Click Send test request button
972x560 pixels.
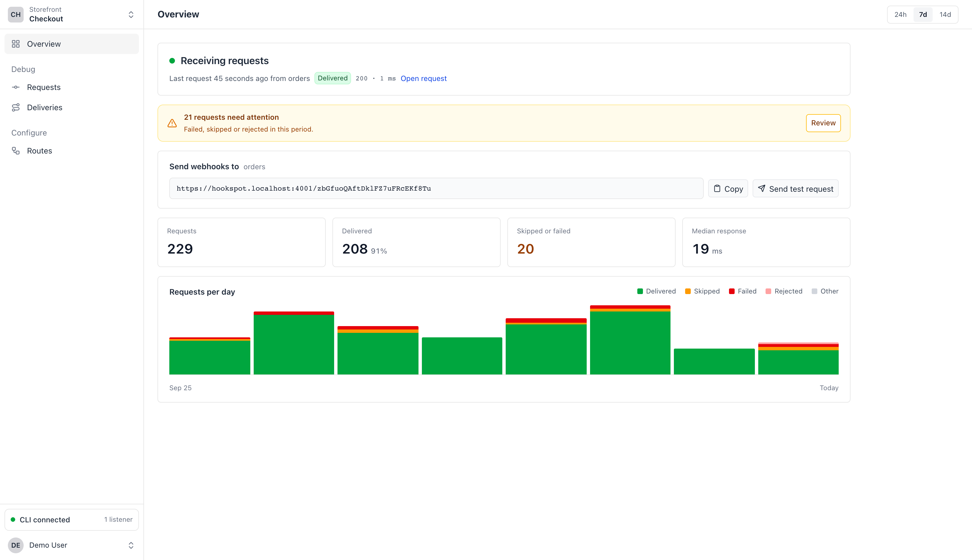tap(795, 188)
